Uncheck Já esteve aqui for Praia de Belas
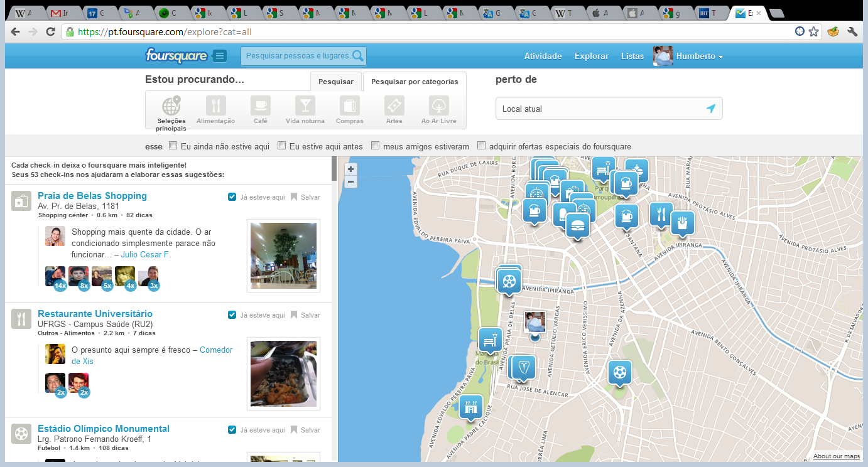The image size is (868, 467). [232, 196]
